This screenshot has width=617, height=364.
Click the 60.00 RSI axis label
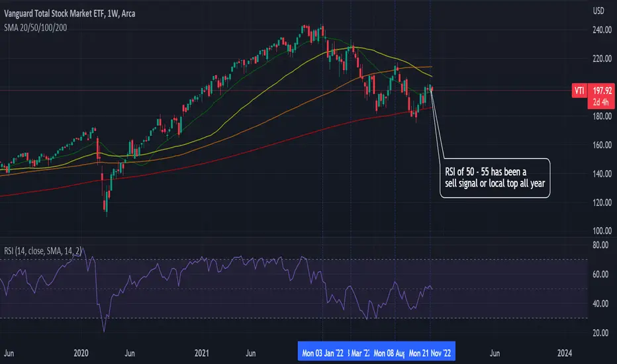(x=600, y=274)
